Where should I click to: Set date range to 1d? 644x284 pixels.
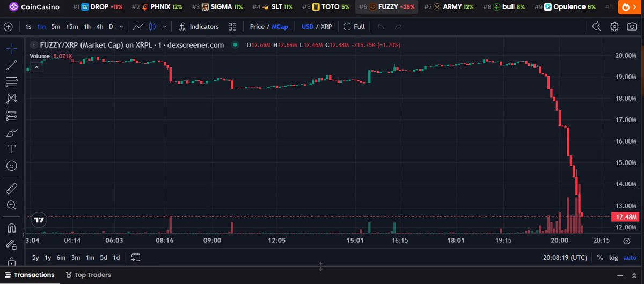click(116, 258)
